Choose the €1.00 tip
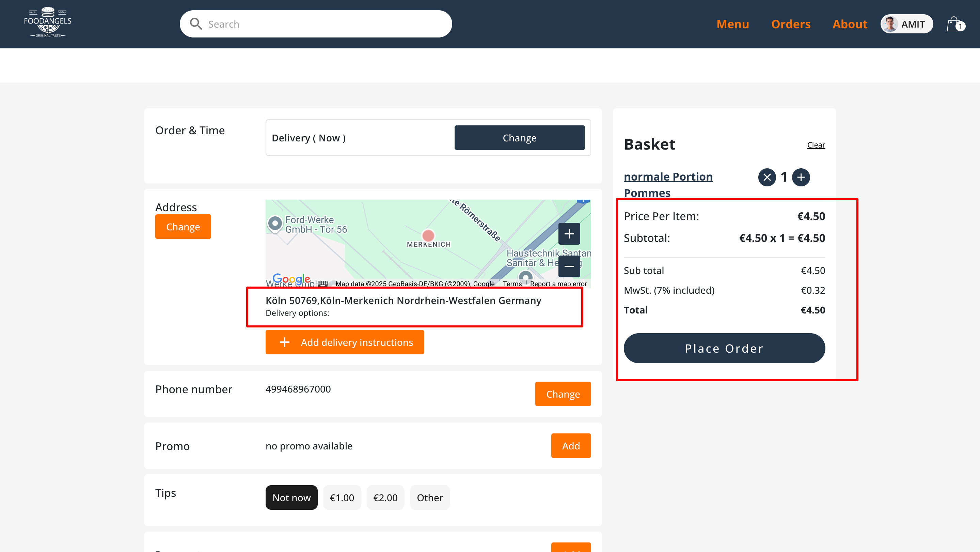Viewport: 980px width, 552px height. [x=342, y=497]
